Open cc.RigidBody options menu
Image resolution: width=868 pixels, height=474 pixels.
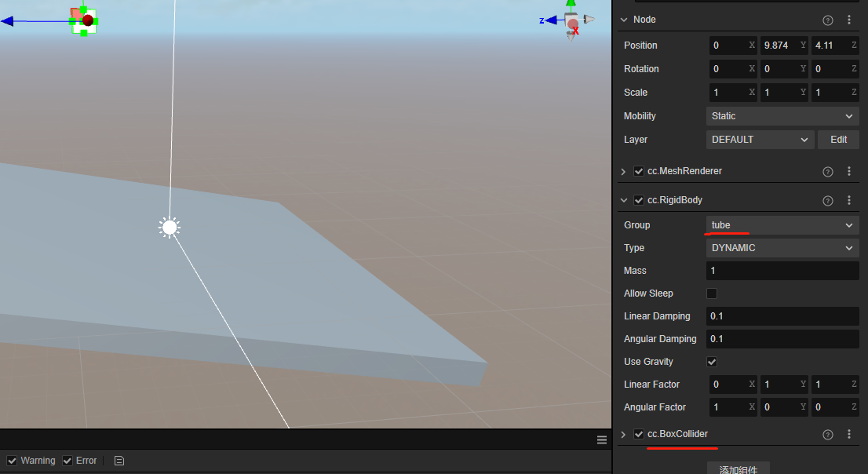(x=849, y=200)
